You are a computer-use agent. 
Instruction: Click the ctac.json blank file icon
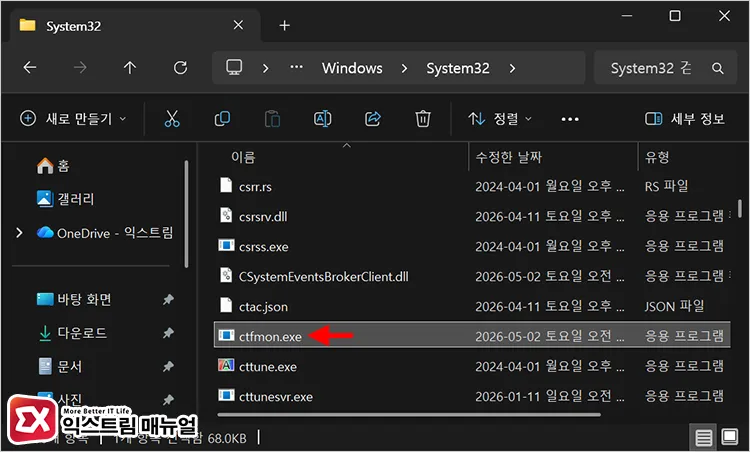tap(226, 305)
